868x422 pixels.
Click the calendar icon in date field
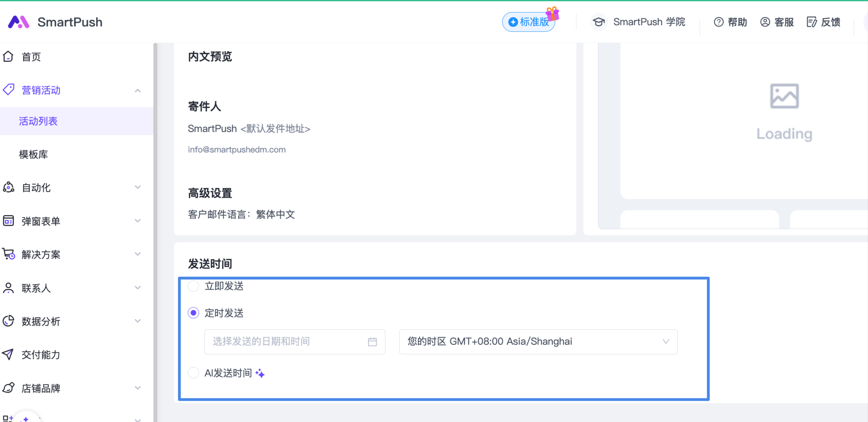[372, 342]
